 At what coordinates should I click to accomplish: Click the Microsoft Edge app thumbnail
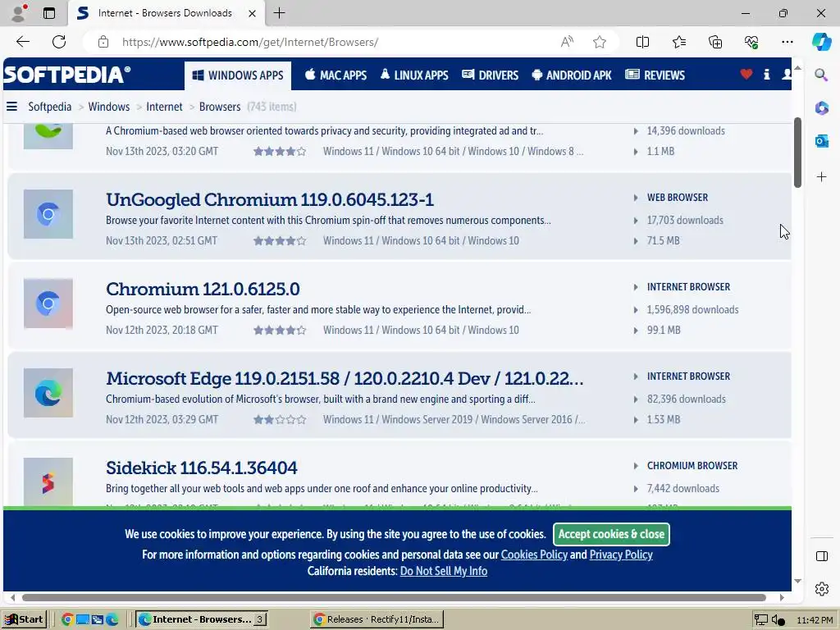click(48, 393)
